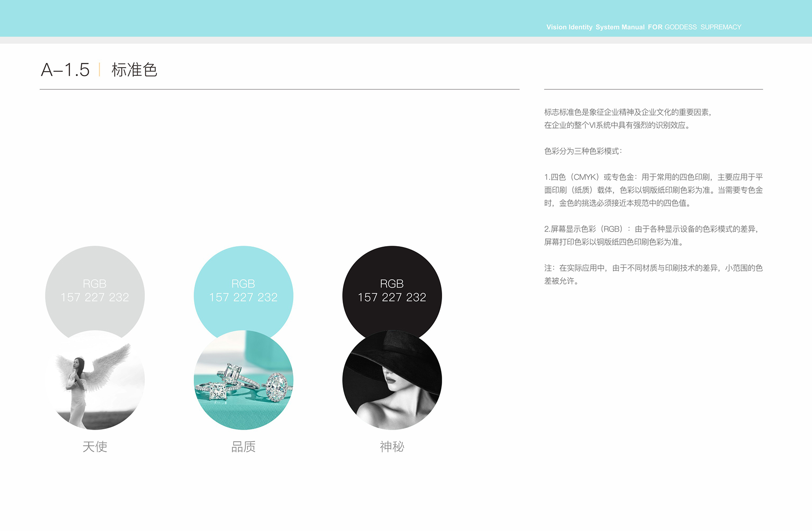Select the diamond rings photo thumbnail
Image resolution: width=812 pixels, height=531 pixels.
click(x=244, y=380)
